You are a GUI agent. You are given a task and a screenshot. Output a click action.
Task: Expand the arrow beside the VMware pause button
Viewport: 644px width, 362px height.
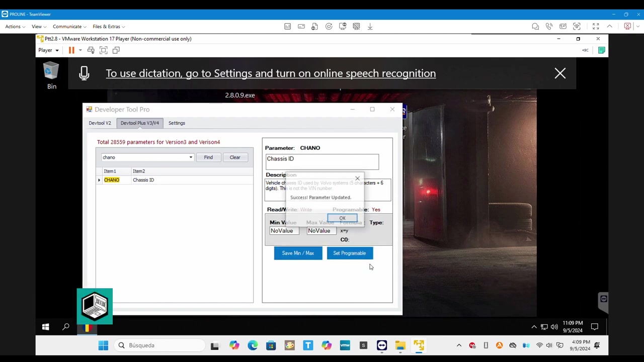coord(80,50)
